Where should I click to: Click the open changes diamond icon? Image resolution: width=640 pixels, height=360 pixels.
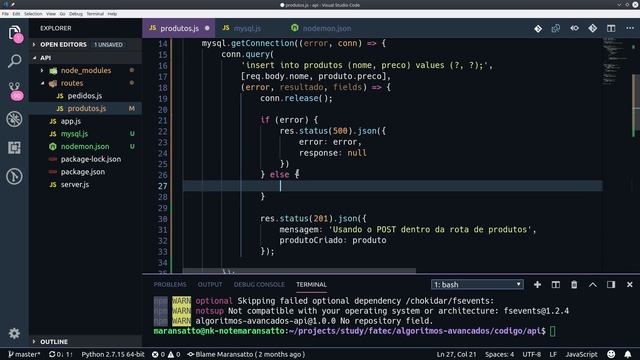click(538, 29)
